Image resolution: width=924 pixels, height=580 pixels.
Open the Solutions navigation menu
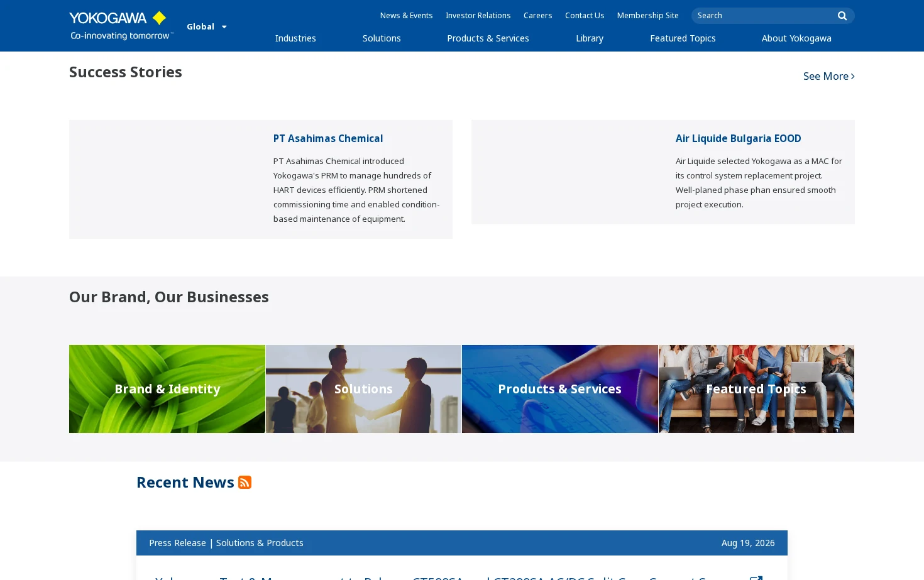tap(382, 38)
